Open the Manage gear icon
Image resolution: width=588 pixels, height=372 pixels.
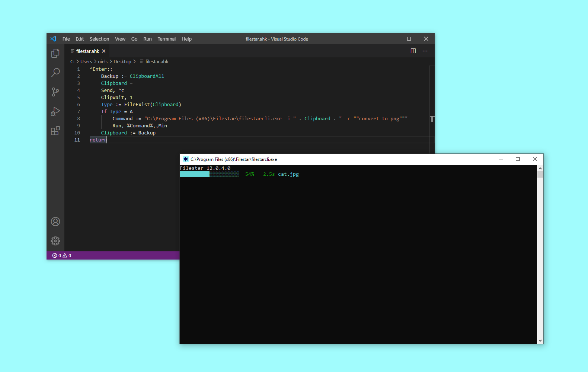55,241
